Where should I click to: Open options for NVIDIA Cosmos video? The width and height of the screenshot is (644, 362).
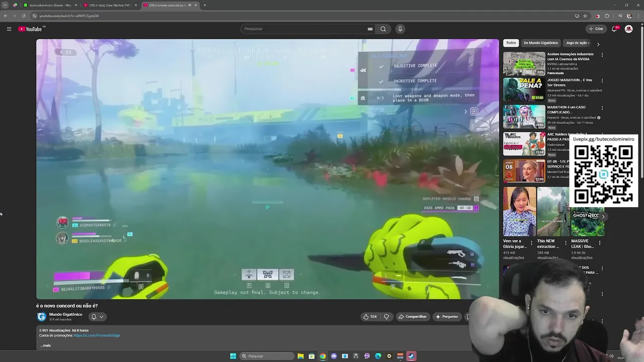[x=602, y=54]
